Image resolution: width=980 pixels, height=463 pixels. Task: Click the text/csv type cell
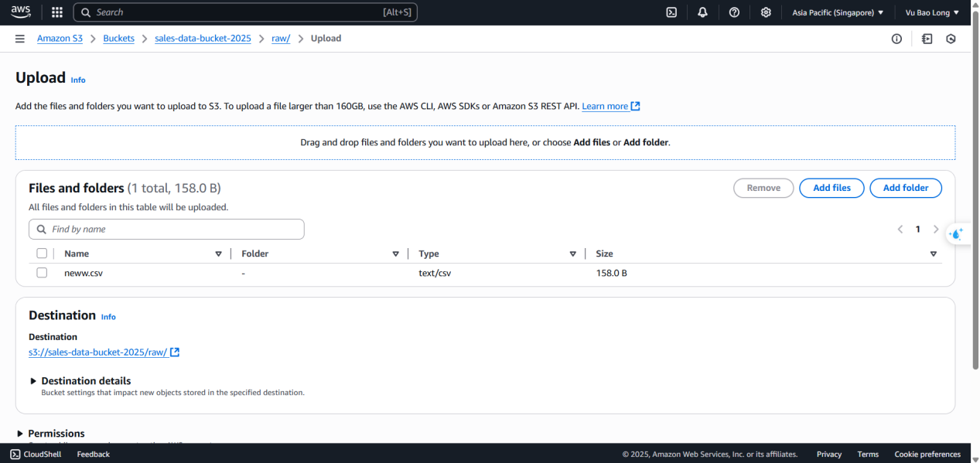[435, 273]
